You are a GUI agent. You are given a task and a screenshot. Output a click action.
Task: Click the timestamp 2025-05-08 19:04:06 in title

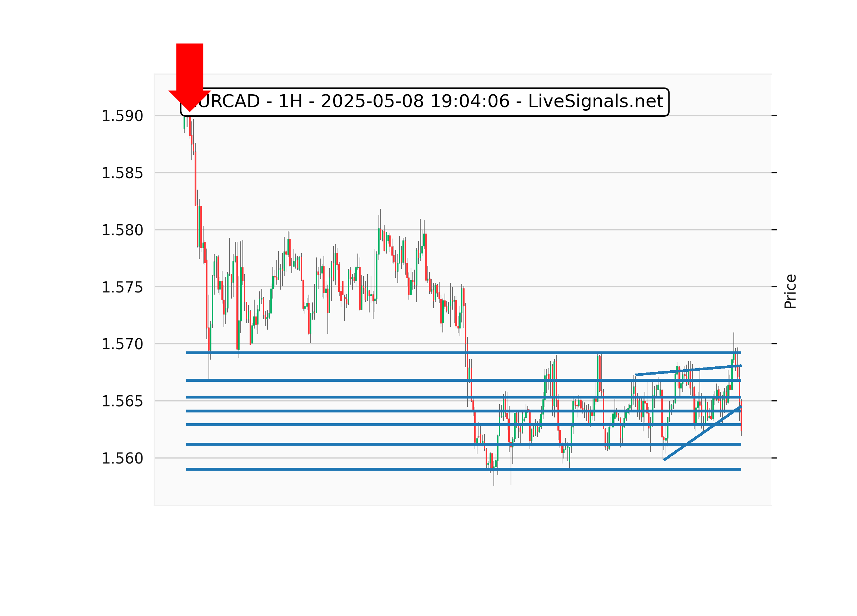pyautogui.click(x=415, y=102)
